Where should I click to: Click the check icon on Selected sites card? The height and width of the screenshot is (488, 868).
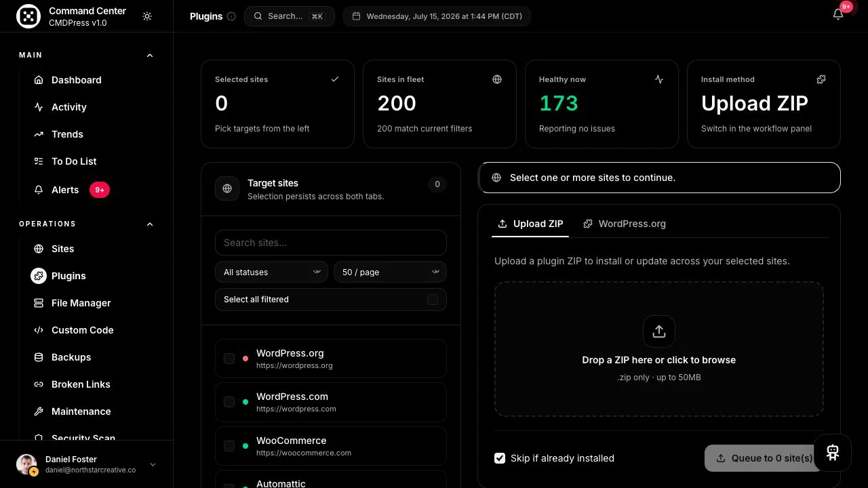pyautogui.click(x=335, y=79)
